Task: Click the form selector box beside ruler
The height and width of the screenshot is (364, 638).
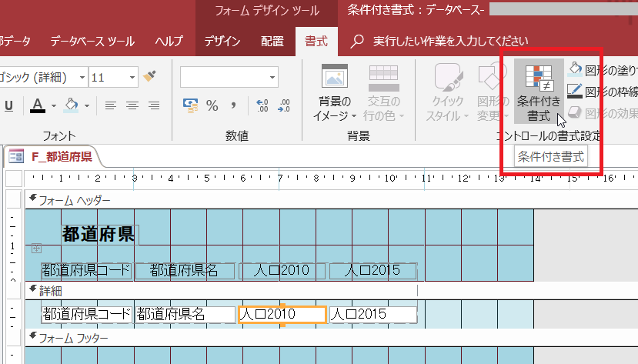Action: click(x=14, y=178)
